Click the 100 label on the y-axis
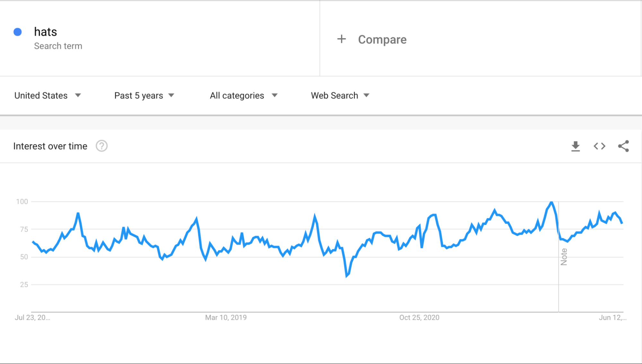642x364 pixels. point(22,202)
